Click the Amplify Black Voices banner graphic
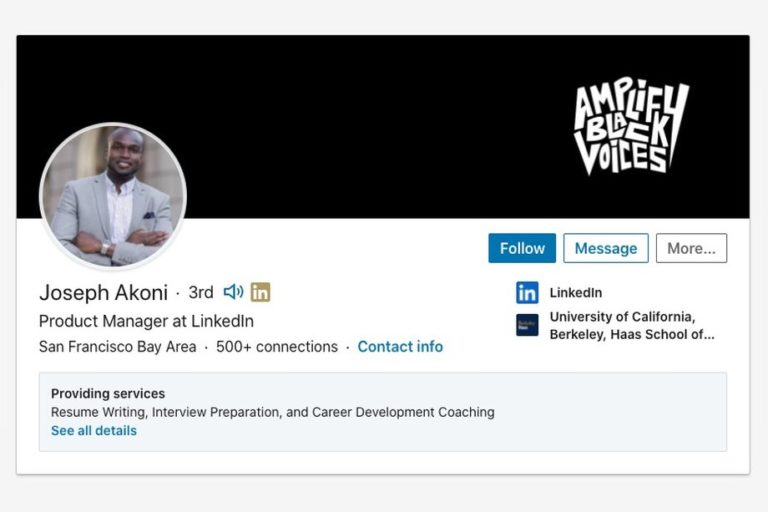 coord(631,126)
